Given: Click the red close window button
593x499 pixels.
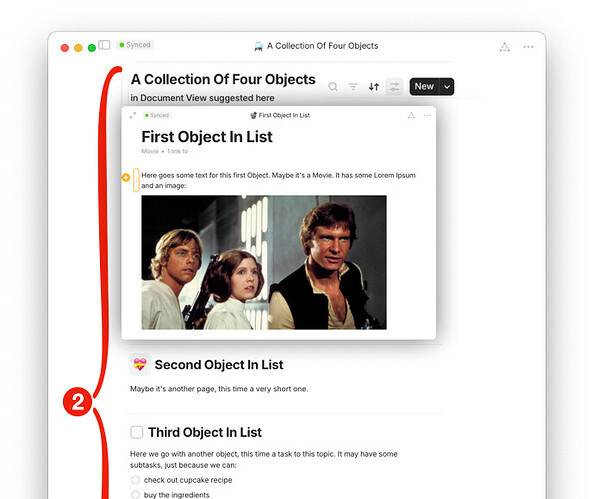Looking at the screenshot, I should 65,48.
